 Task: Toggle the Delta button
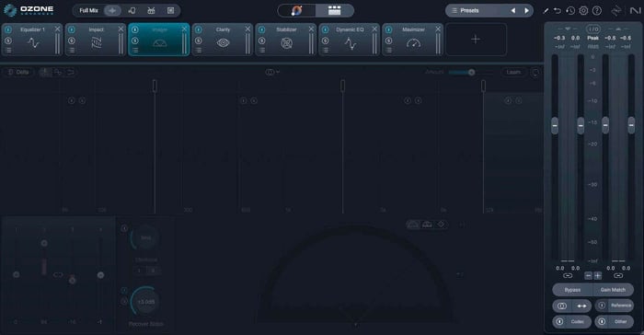tap(18, 72)
